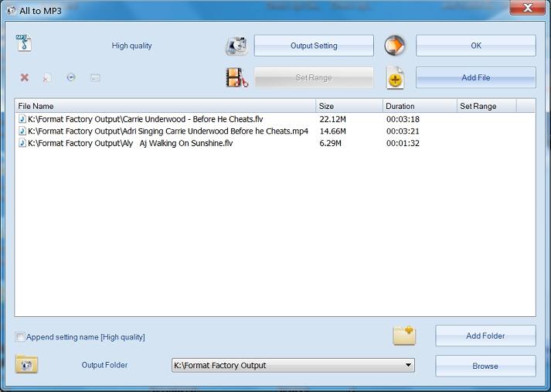The height and width of the screenshot is (392, 551).
Task: Click the 14.66M size cell
Action: pyautogui.click(x=332, y=131)
